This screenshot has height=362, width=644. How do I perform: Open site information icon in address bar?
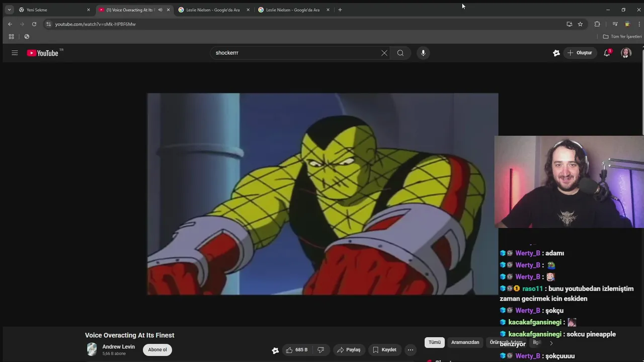click(48, 24)
